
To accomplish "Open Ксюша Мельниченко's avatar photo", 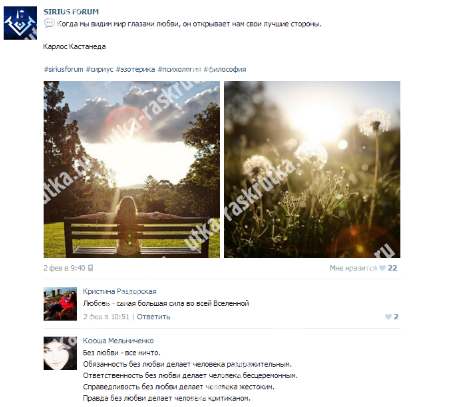I will point(60,353).
